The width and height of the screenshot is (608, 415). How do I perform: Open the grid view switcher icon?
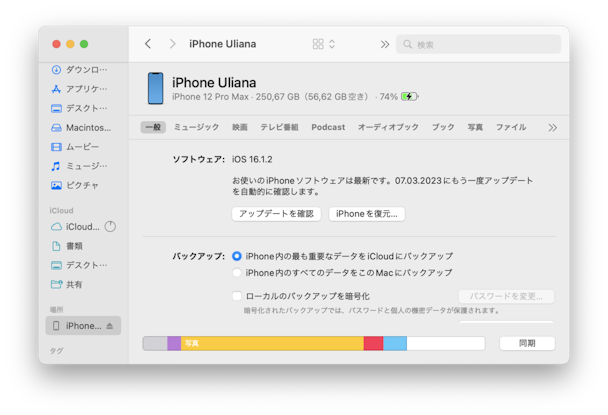pos(318,44)
